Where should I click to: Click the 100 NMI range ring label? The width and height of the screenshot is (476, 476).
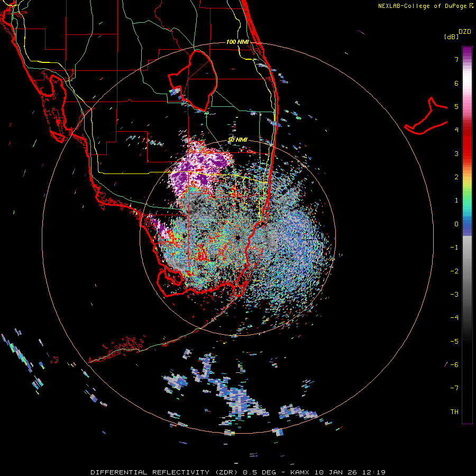click(x=237, y=42)
